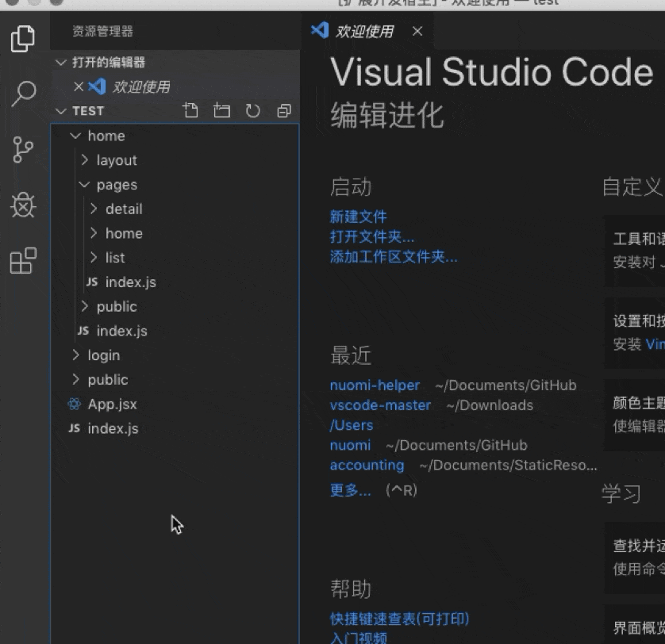The width and height of the screenshot is (665, 644).
Task: Click the New Folder icon in TEST header
Action: tap(221, 111)
